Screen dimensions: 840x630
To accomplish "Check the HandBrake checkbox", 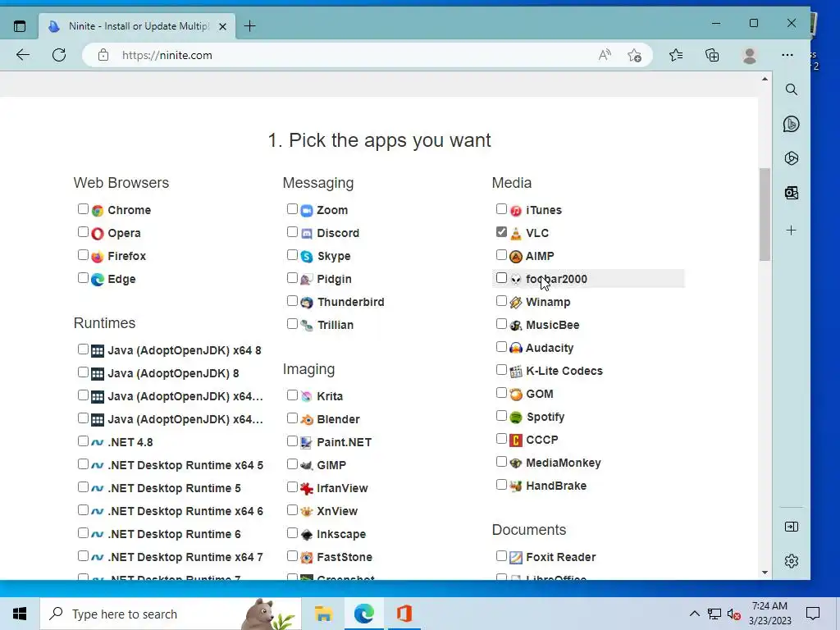I will [501, 485].
